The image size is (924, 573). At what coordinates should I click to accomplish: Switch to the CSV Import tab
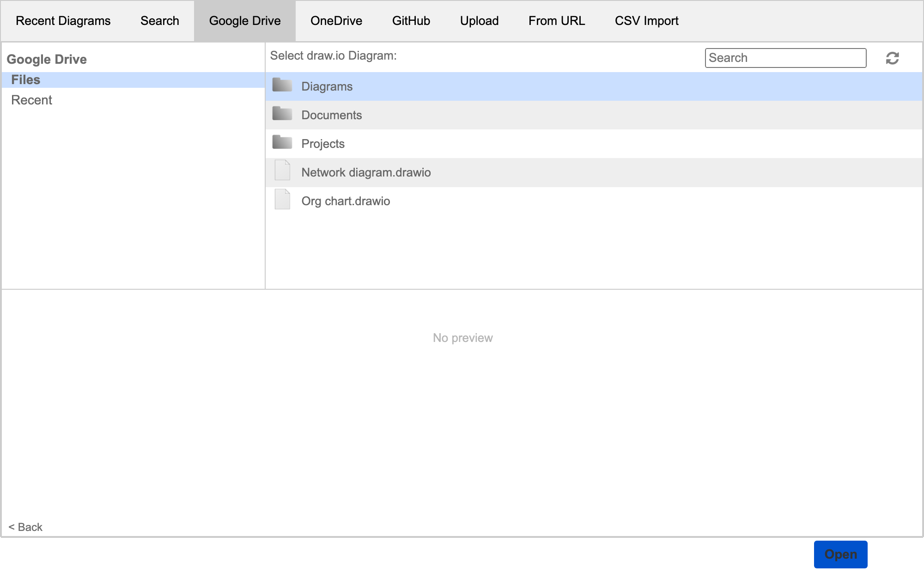coord(647,21)
